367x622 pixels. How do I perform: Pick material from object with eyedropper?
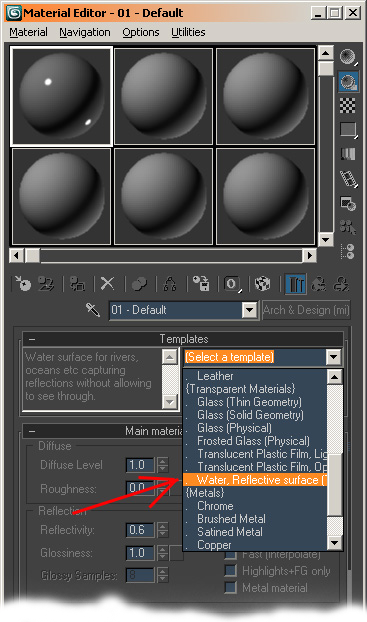(x=93, y=310)
